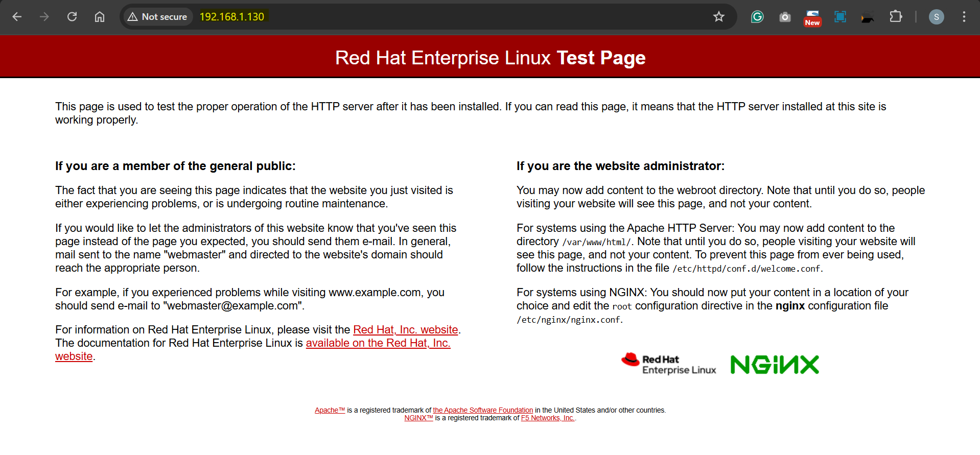The image size is (980, 455).
Task: Bookmark this page with the star icon
Action: click(719, 17)
